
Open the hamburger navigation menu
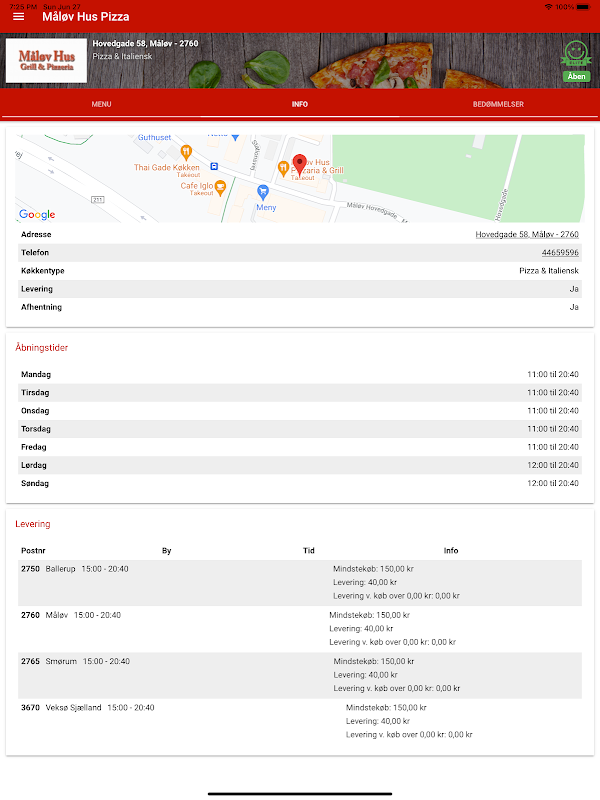[x=18, y=17]
